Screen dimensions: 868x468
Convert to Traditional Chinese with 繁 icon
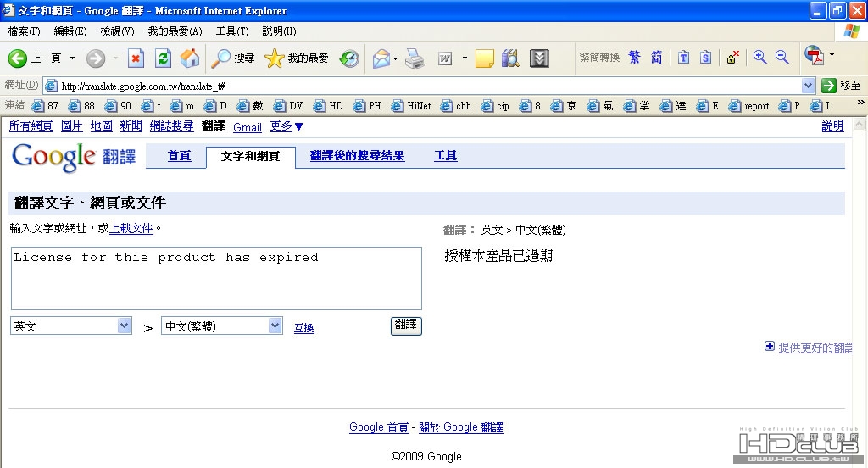634,57
